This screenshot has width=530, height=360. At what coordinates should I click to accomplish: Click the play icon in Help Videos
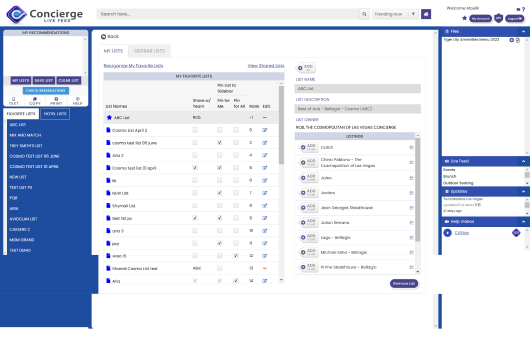coord(448,233)
